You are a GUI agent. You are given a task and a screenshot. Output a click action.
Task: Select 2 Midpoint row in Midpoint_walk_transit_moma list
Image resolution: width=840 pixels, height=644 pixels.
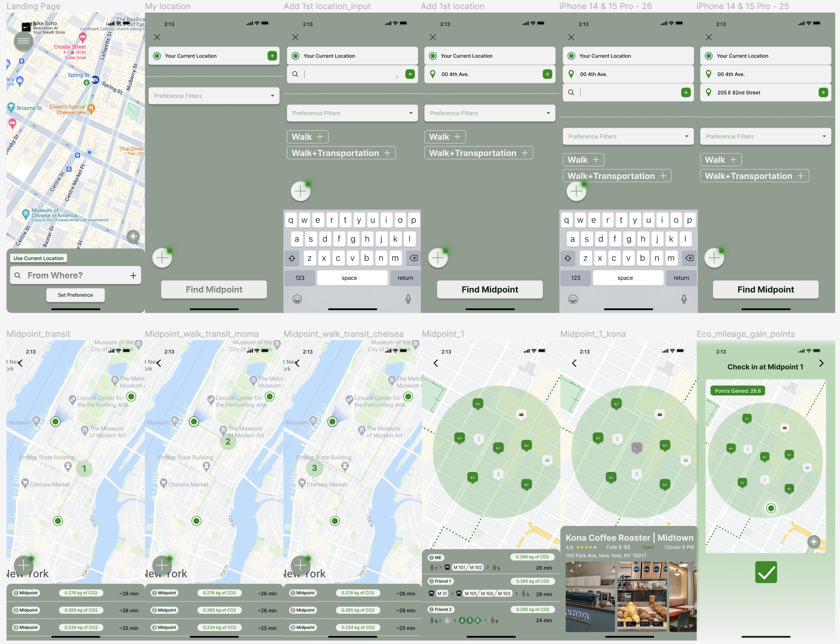click(214, 610)
